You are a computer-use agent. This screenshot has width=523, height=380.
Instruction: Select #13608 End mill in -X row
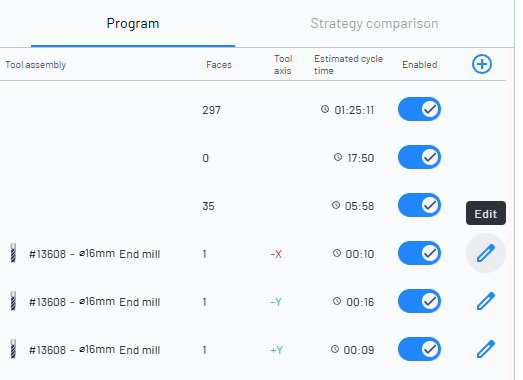95,254
